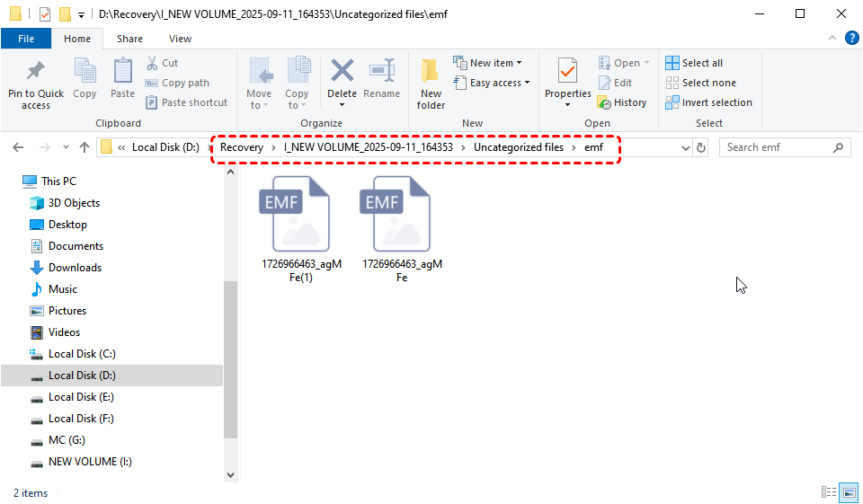
Task: Create a New folder
Action: click(x=431, y=84)
